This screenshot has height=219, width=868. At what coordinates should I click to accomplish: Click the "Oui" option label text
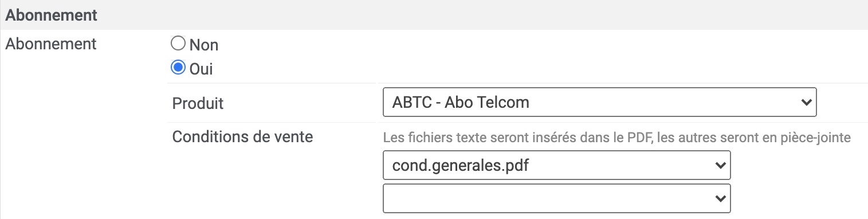click(201, 69)
